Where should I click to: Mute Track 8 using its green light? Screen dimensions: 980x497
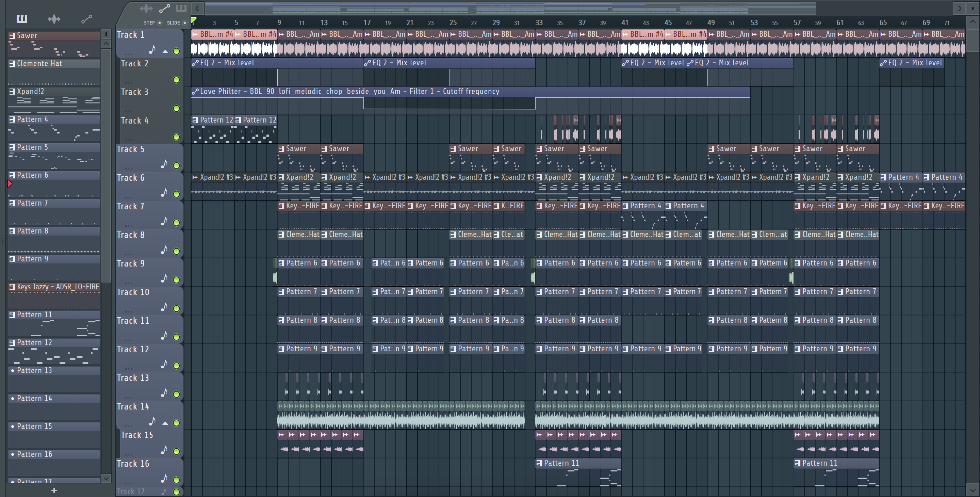coord(176,251)
